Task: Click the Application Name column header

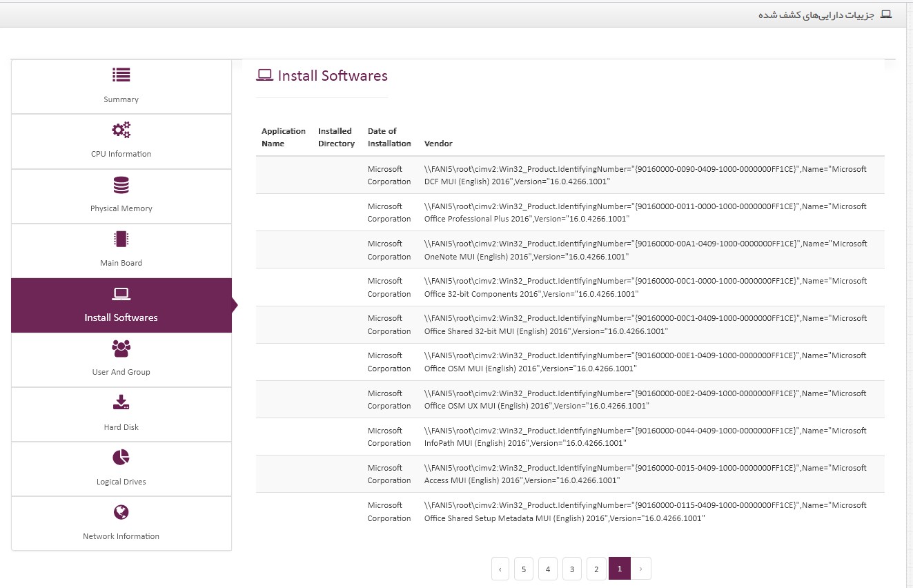Action: (x=284, y=137)
